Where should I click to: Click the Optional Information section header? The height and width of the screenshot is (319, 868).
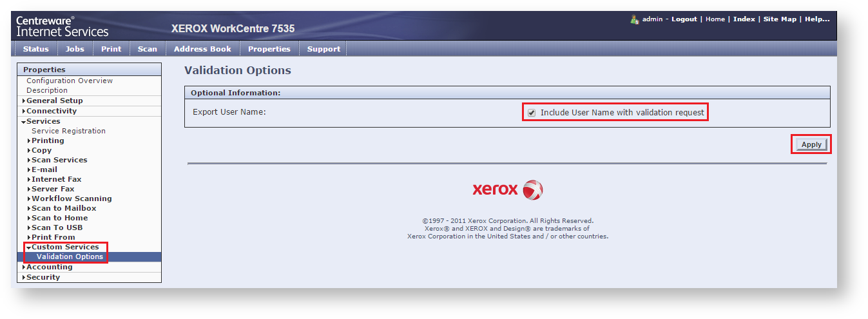pos(507,93)
